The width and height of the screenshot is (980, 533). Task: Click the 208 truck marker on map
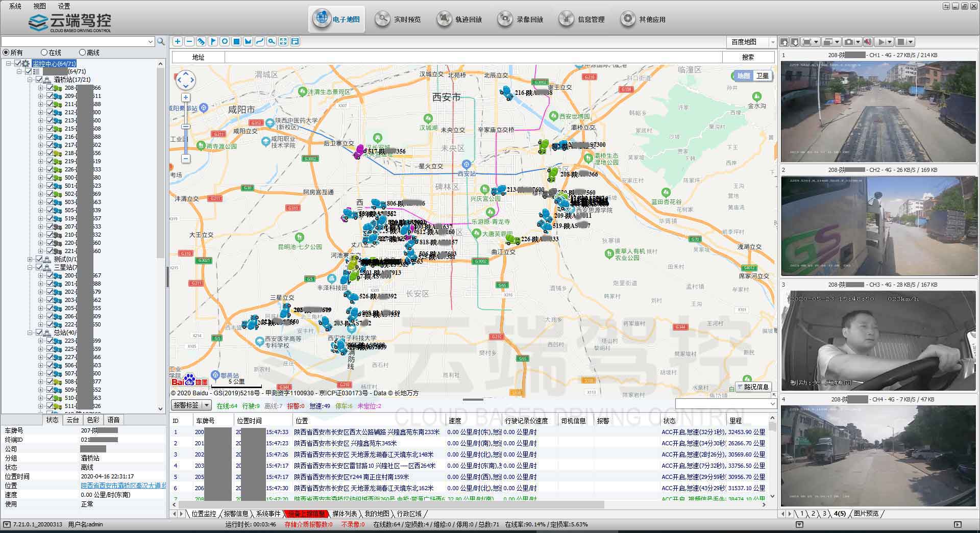[552, 174]
